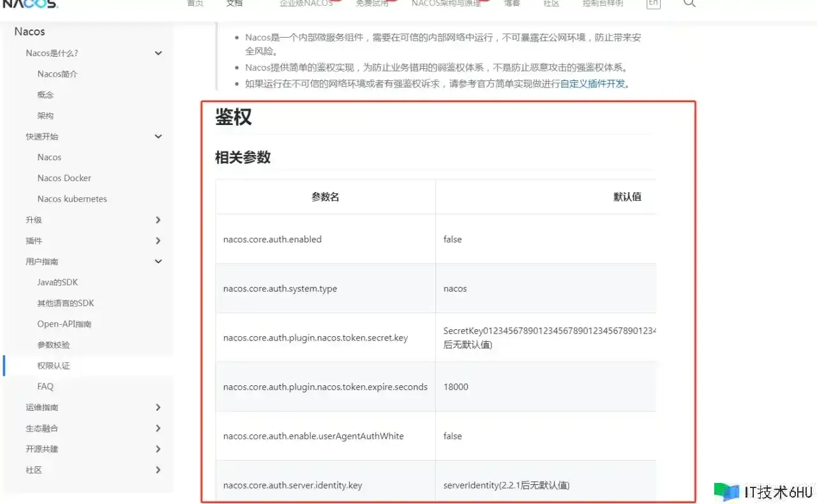Select the nacos.core.auth.system.type parameter cell
The height and width of the screenshot is (504, 817).
click(x=326, y=288)
